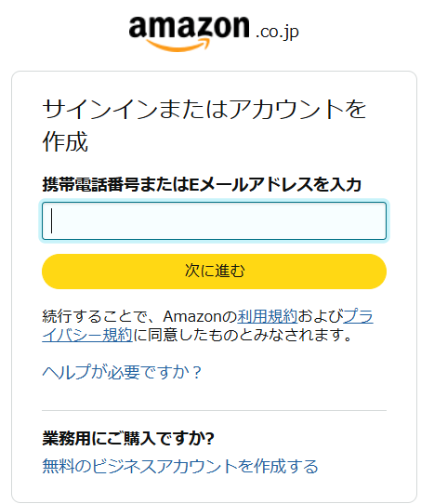This screenshot has width=421, height=504.
Task: Open the ヘルプが必要ですか？ help link
Action: coord(122,372)
